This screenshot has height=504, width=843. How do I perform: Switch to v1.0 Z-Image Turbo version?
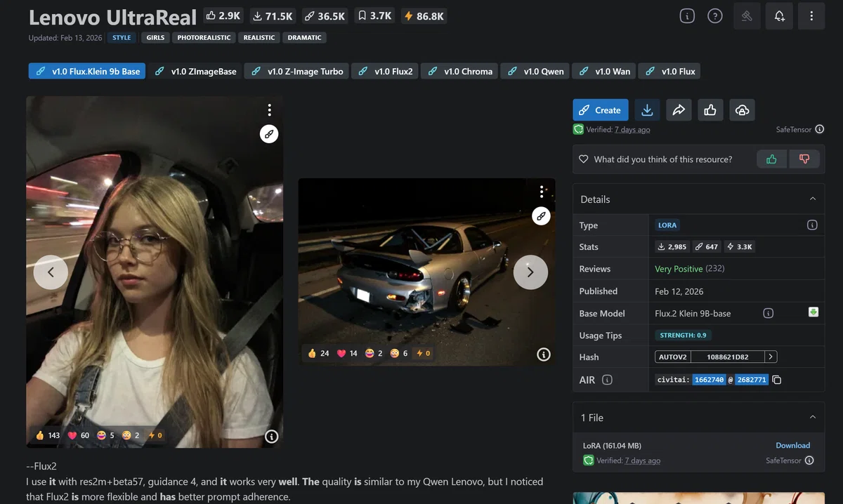coord(297,71)
